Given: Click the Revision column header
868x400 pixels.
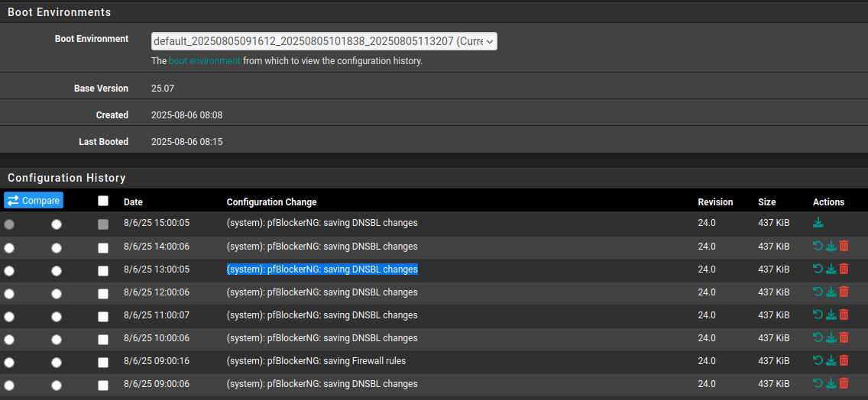Looking at the screenshot, I should 715,202.
